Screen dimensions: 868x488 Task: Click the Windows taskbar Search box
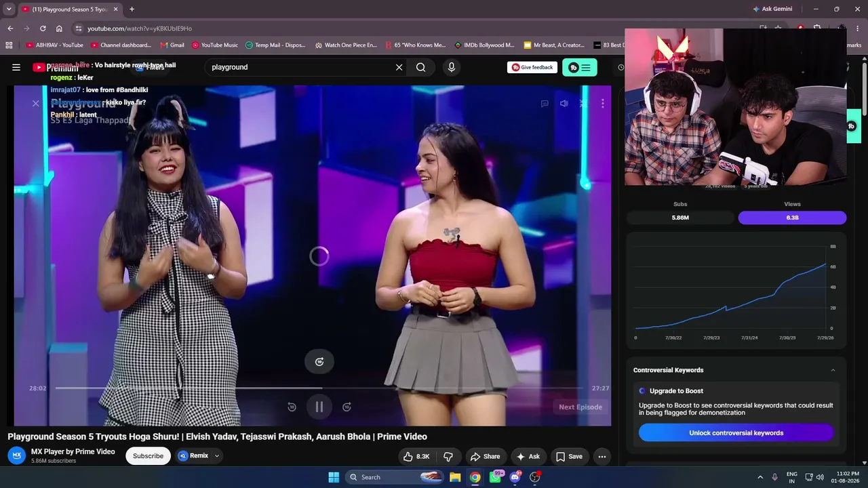395,477
